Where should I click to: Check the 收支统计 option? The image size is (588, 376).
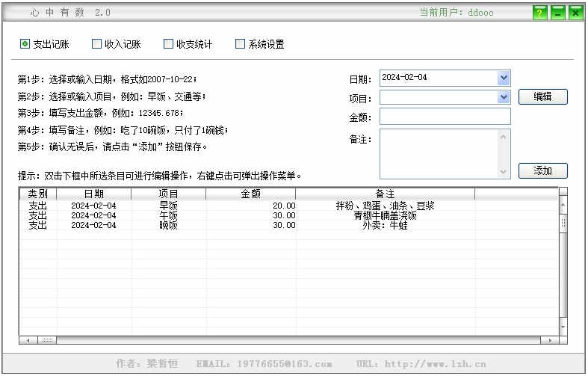[188, 44]
